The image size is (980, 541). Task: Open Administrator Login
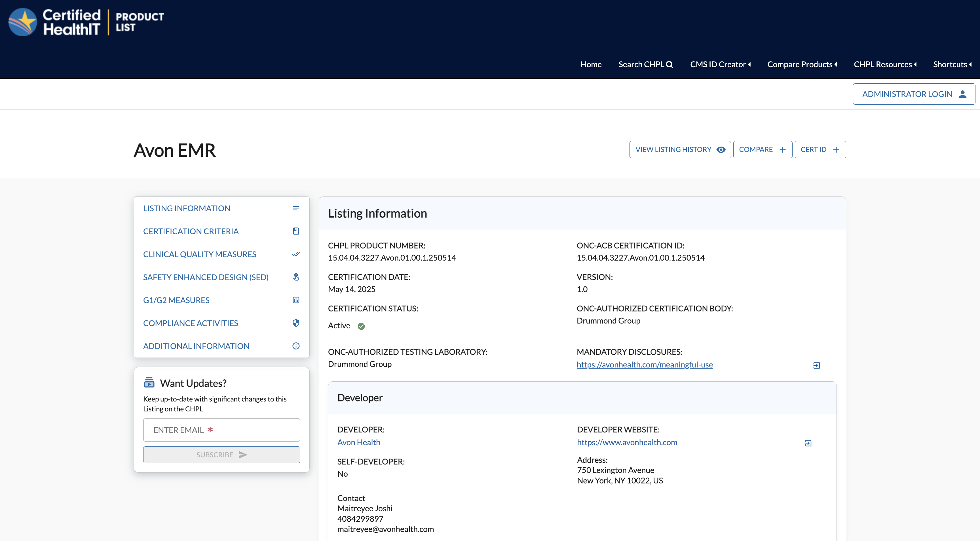(x=914, y=94)
